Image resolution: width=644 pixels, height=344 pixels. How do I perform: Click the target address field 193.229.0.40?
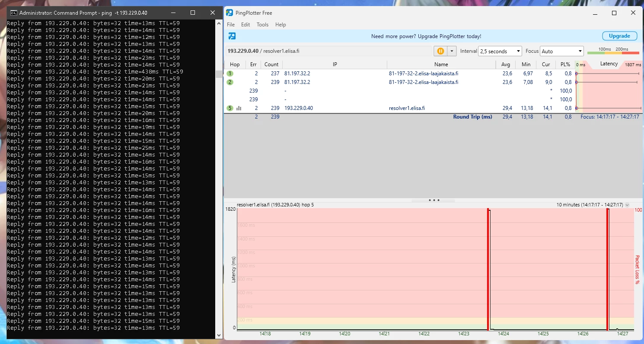tap(329, 51)
